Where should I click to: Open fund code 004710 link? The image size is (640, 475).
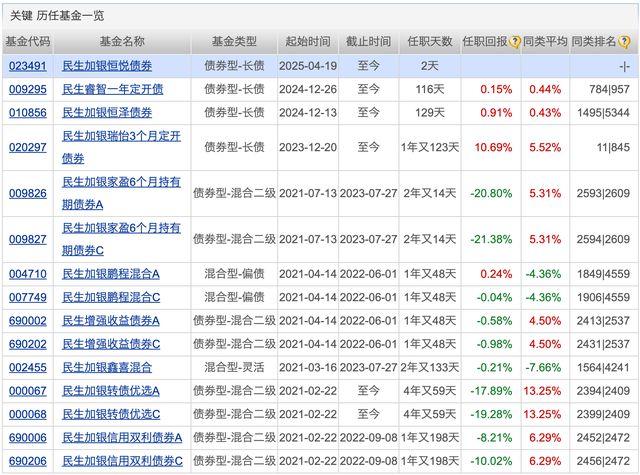(28, 274)
